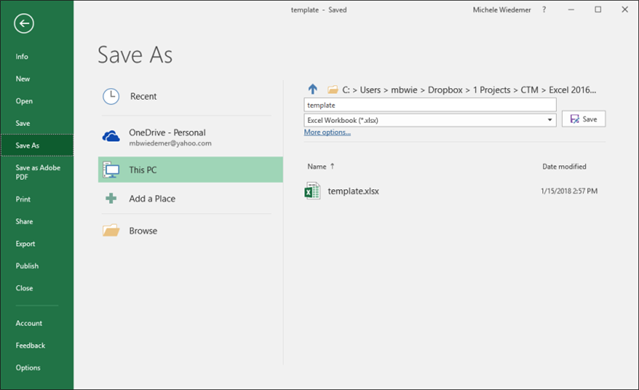Screen dimensions: 639x390
Task: Choose Close in the sidebar
Action: tap(24, 288)
